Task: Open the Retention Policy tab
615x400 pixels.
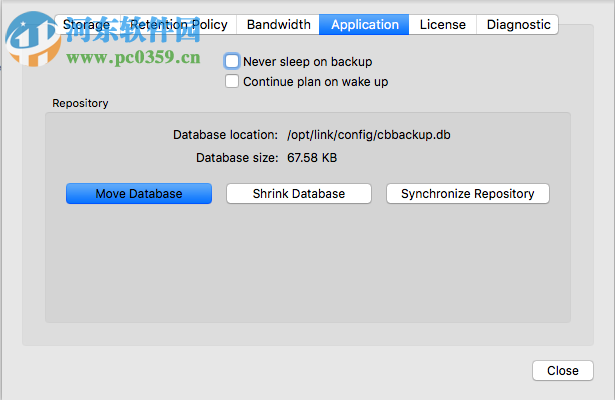Action: 178,25
